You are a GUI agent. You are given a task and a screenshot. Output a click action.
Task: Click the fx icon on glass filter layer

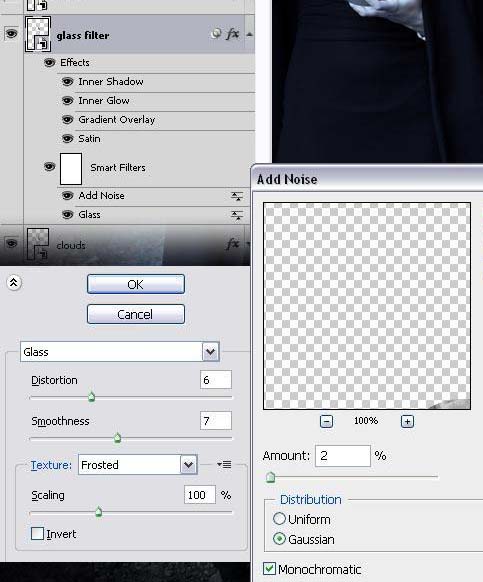pos(232,34)
